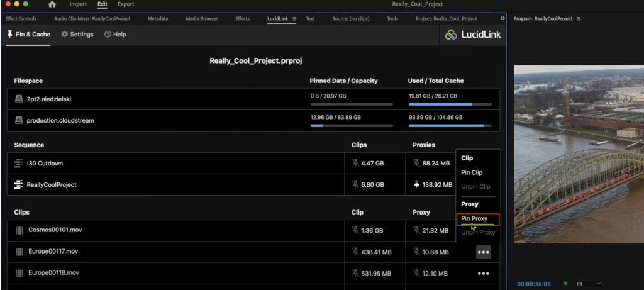
Task: Click the LucidLink logo
Action: (473, 35)
